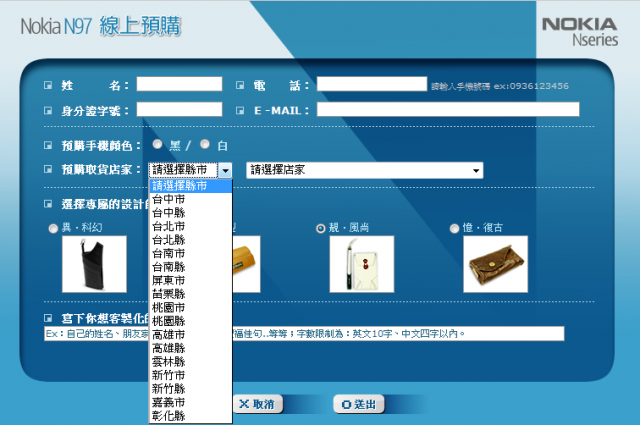The image size is (640, 425).
Task: Select the 異．科幻 design radio button
Action: 53,229
